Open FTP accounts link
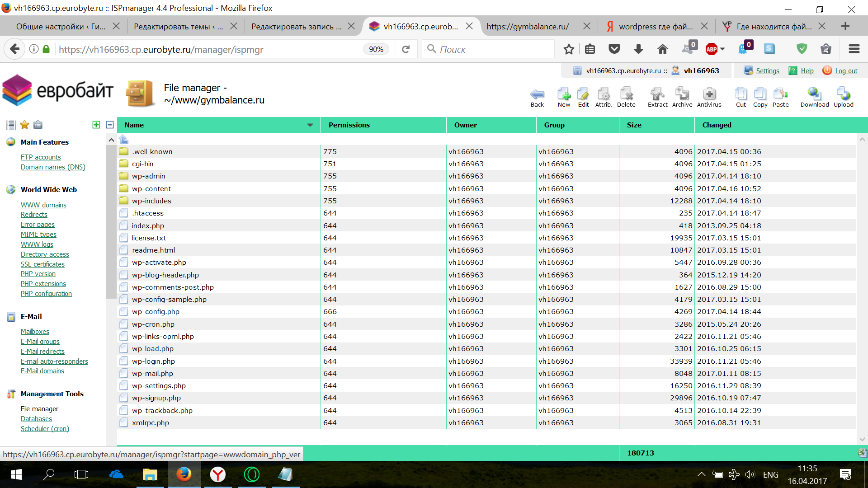868x488 pixels. [x=41, y=157]
